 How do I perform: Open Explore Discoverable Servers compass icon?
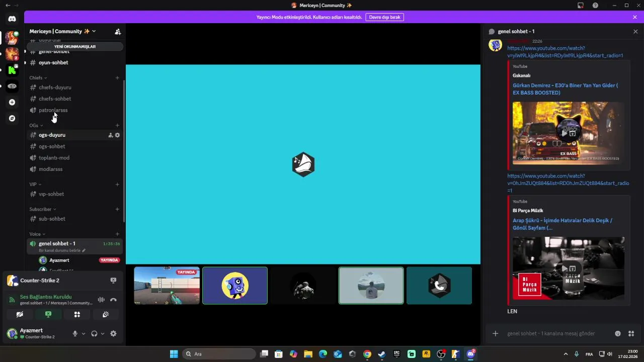[12, 118]
